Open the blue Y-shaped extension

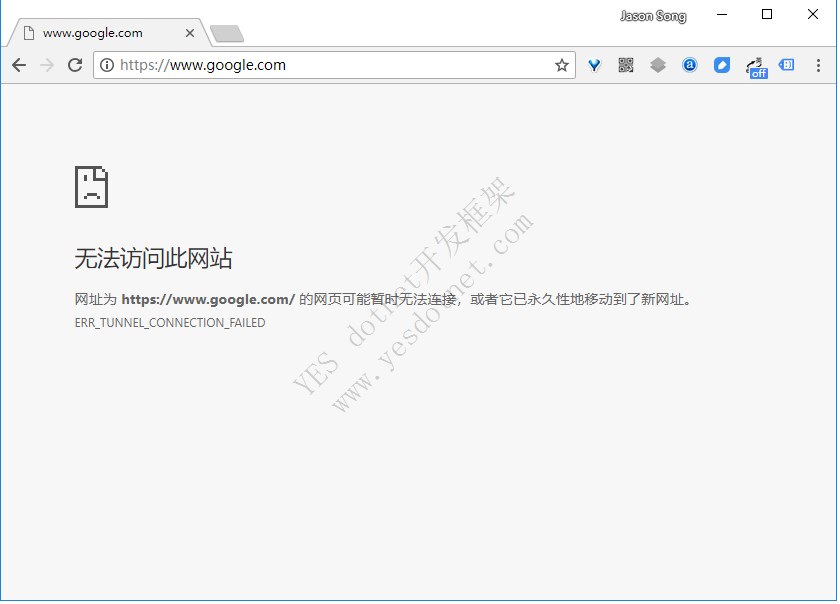[x=594, y=65]
